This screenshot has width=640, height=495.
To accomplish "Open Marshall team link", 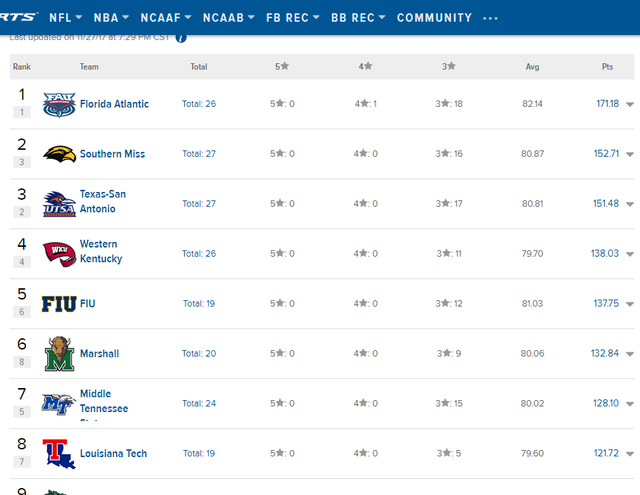I will [x=100, y=354].
